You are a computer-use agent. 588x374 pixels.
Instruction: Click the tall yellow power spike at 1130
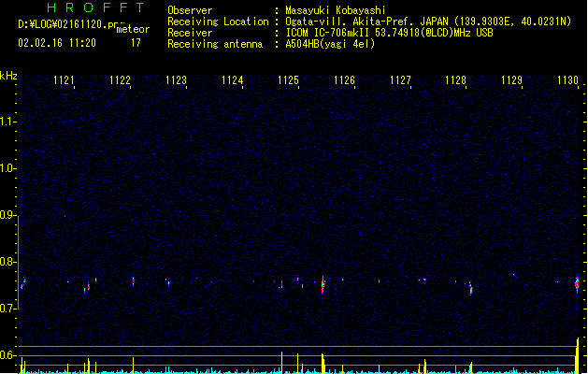[x=578, y=355]
